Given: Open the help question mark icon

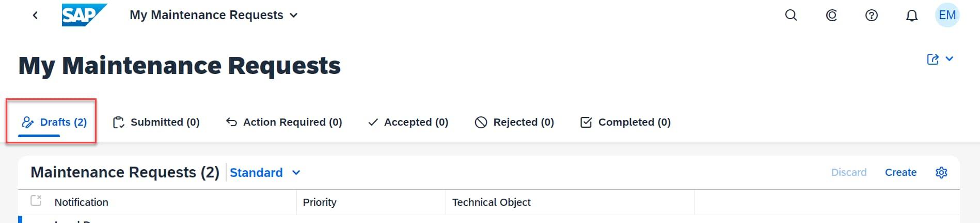Looking at the screenshot, I should tap(871, 16).
